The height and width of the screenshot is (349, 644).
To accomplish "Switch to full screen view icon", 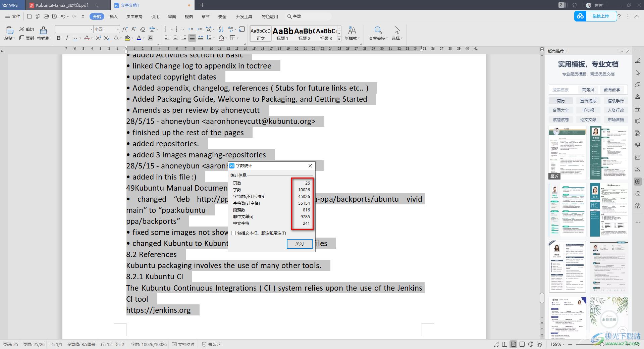I will pos(496,344).
